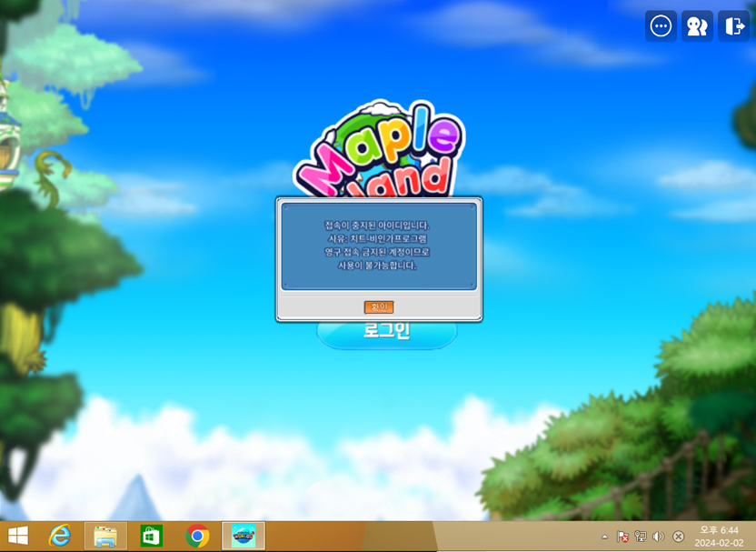Click the orange 확인 confirm button
The width and height of the screenshot is (756, 552).
coord(378,307)
